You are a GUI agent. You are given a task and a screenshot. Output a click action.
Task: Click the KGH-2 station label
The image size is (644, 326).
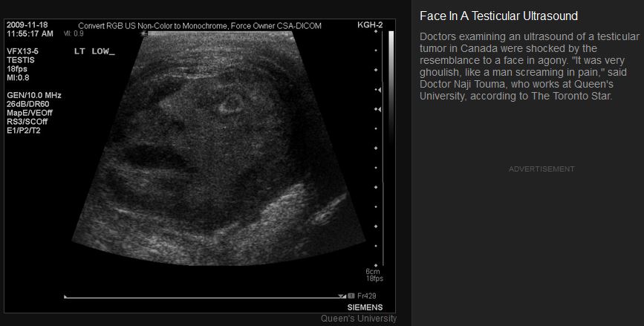370,25
